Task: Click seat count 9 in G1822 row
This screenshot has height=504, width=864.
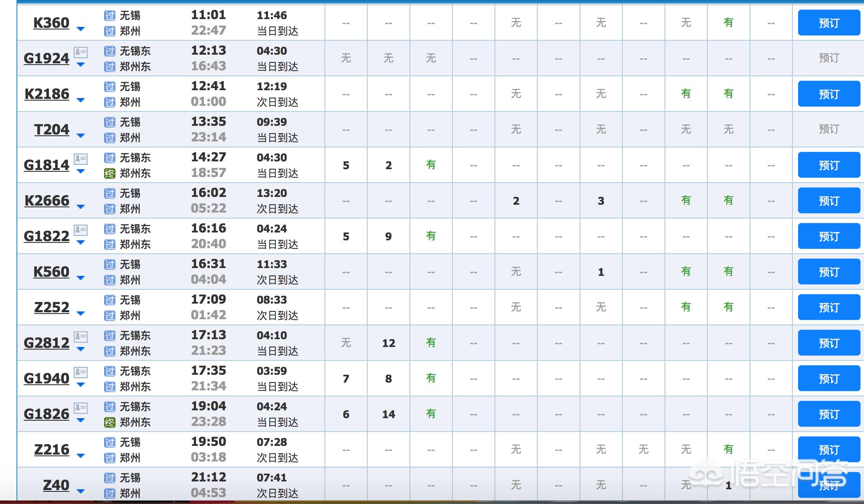Action: pos(389,236)
